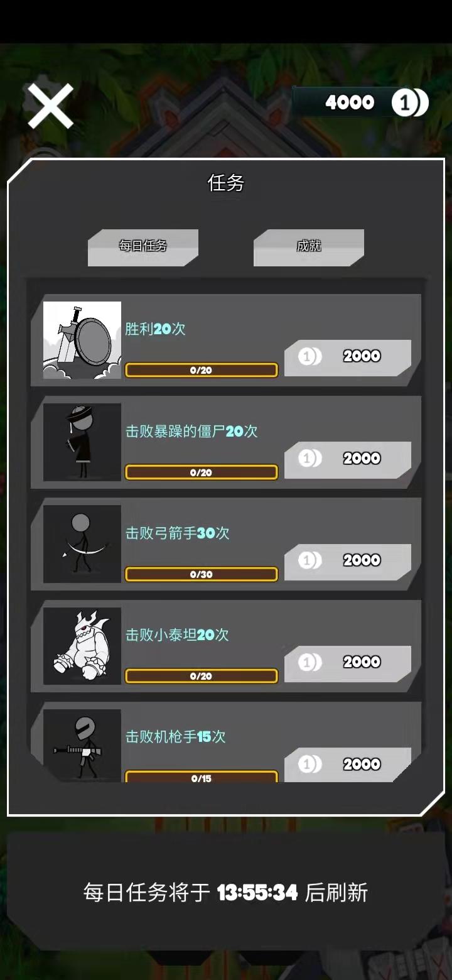
Task: Claim 2000 reward for 胜利20次
Action: tap(348, 357)
